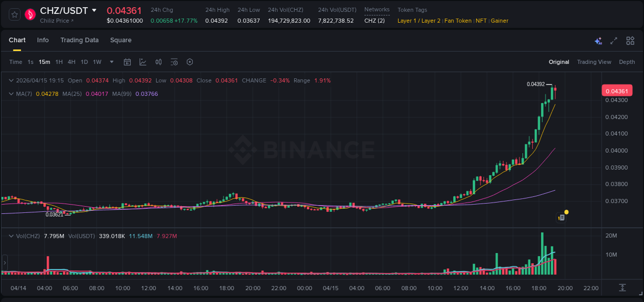Open the indicators settings icon
The width and height of the screenshot is (644, 302).
(x=174, y=61)
